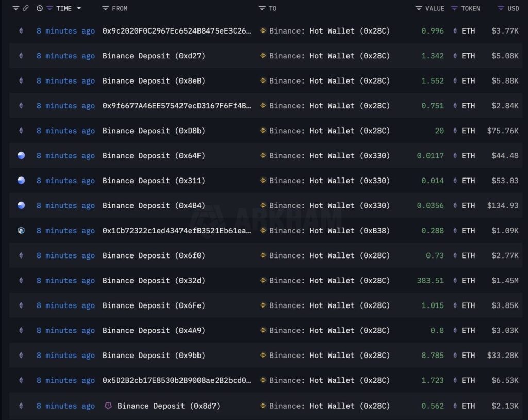Image resolution: width=528 pixels, height=420 pixels.
Task: Click the 383.51 value shown in green
Action: click(431, 280)
